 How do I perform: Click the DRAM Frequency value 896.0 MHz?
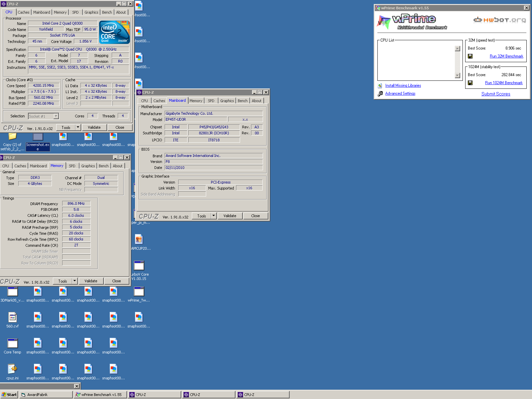pyautogui.click(x=76, y=203)
